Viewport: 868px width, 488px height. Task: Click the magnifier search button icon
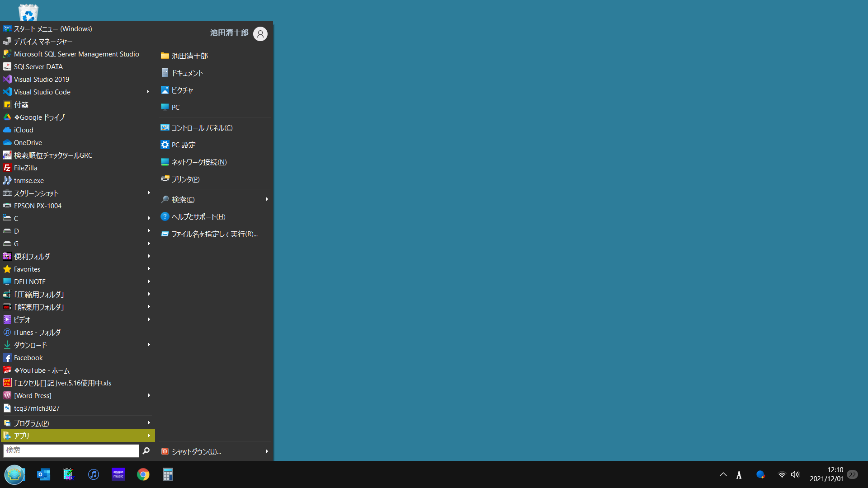[146, 450]
